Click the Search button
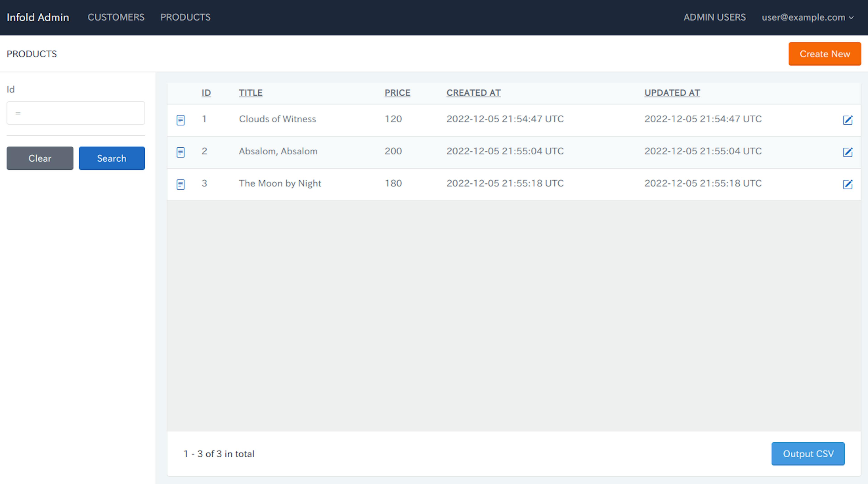The height and width of the screenshot is (484, 868). tap(111, 158)
